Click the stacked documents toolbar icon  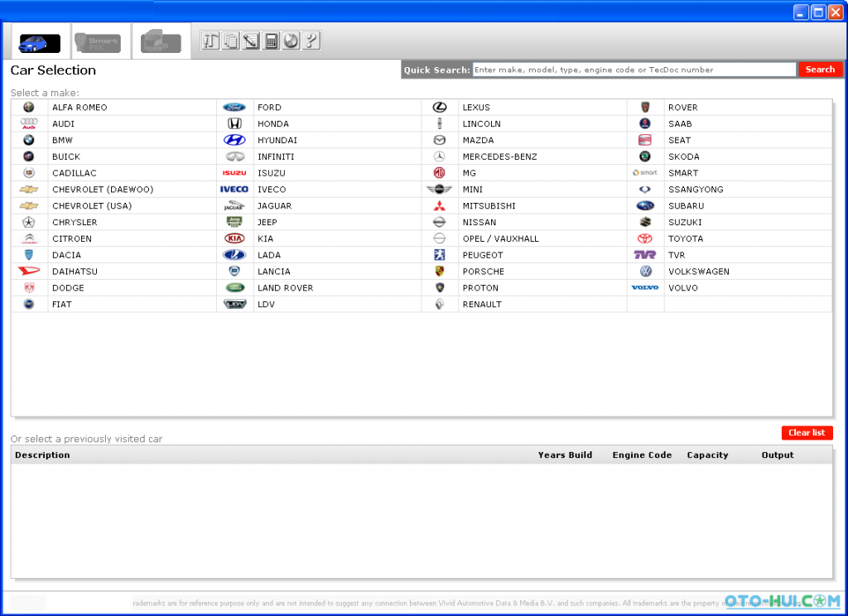click(x=231, y=41)
